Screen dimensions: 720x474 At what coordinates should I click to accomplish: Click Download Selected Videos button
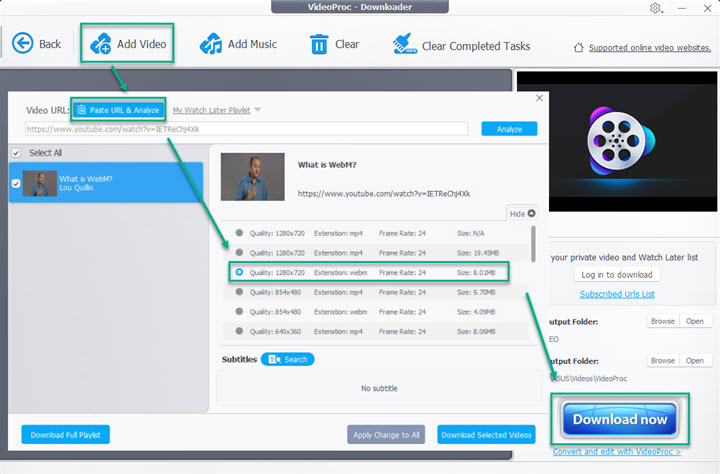point(486,434)
